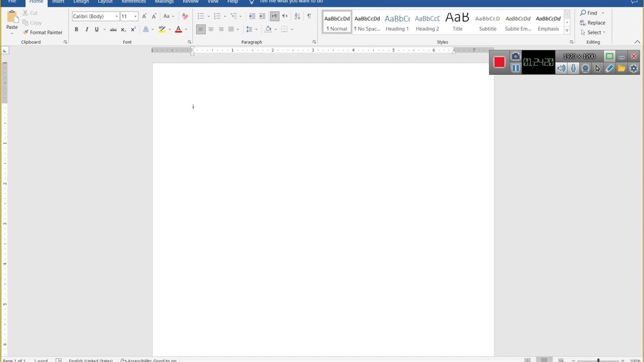Apply subscript formatting

point(123,30)
